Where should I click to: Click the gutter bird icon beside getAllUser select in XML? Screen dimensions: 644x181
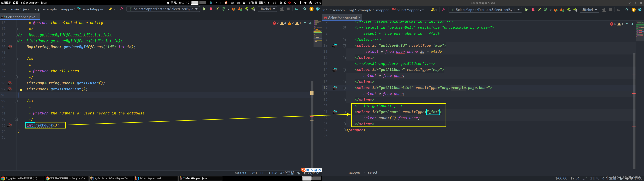tap(334, 69)
